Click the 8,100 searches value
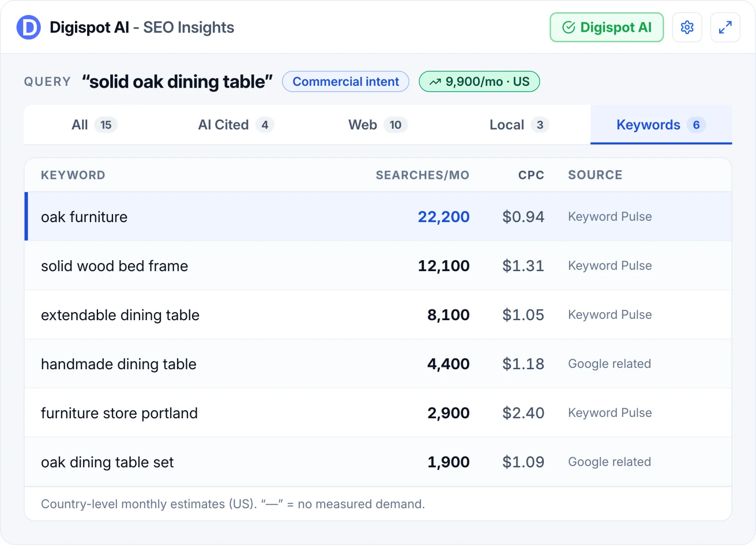Viewport: 756px width, 545px height. (x=449, y=315)
